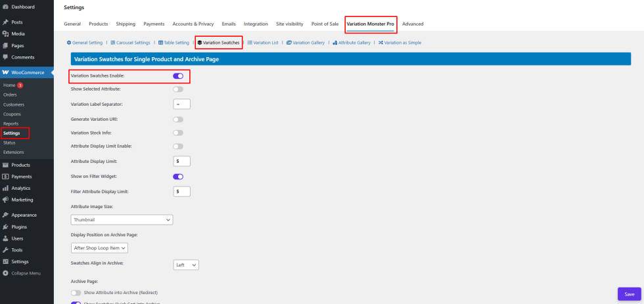Click the Products icon in sidebar

pyautogui.click(x=5, y=165)
